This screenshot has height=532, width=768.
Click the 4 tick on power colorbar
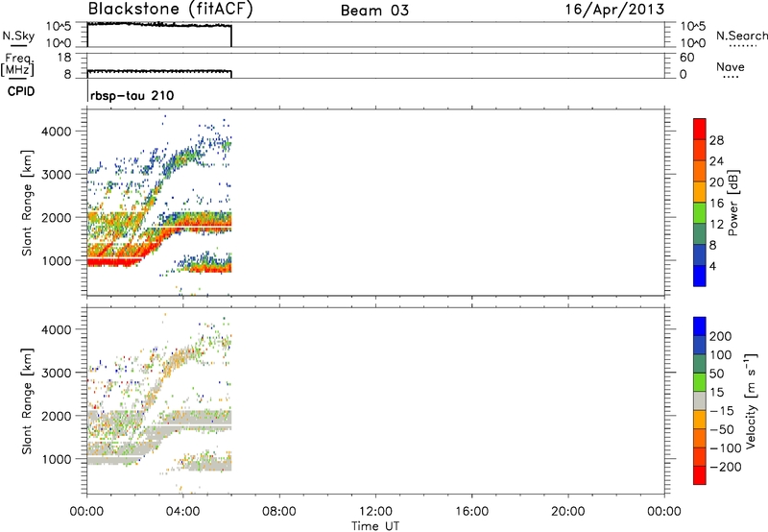coord(712,266)
